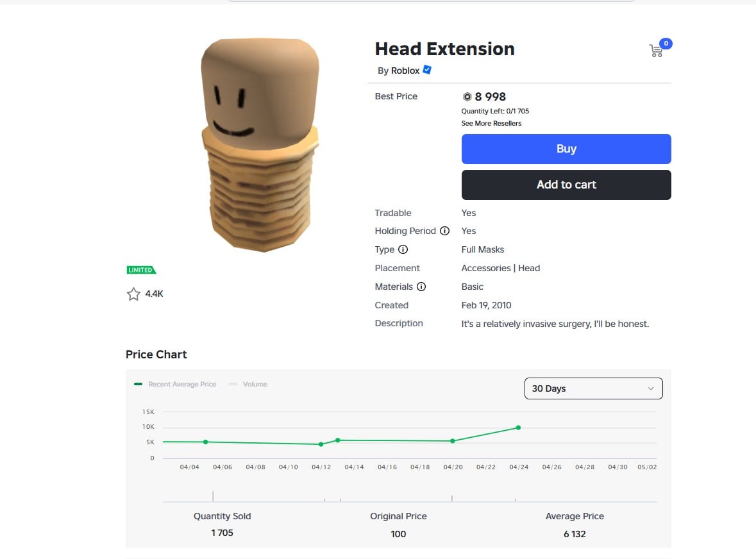The width and height of the screenshot is (756, 559).
Task: Click the verified badge next to Roblox
Action: 427,70
